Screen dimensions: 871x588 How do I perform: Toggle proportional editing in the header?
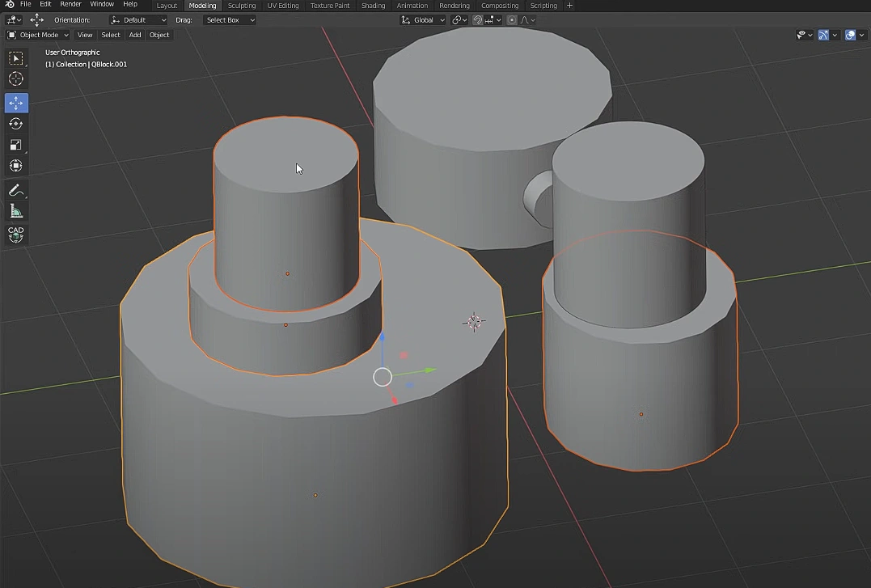click(511, 19)
